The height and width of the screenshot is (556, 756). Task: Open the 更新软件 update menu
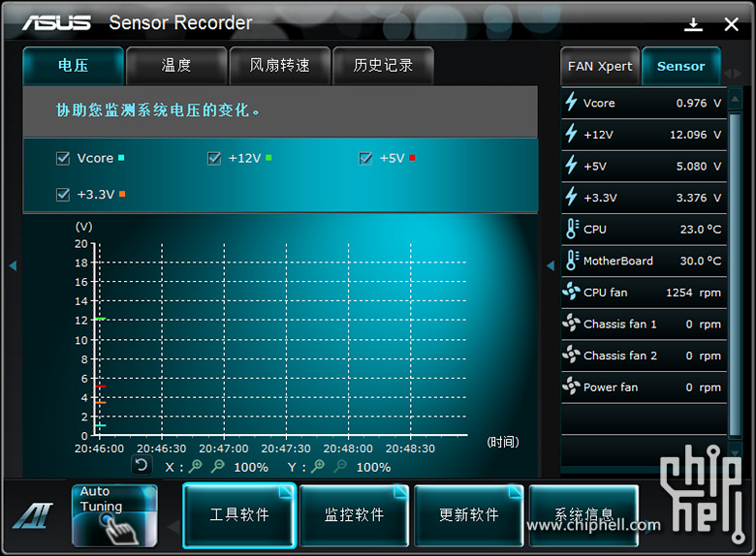point(469,515)
